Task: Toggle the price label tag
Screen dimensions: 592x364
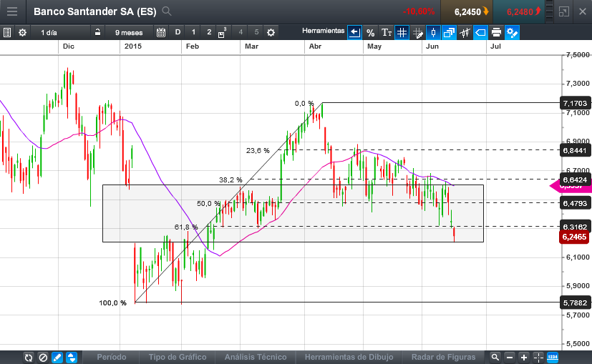Action: 480,32
